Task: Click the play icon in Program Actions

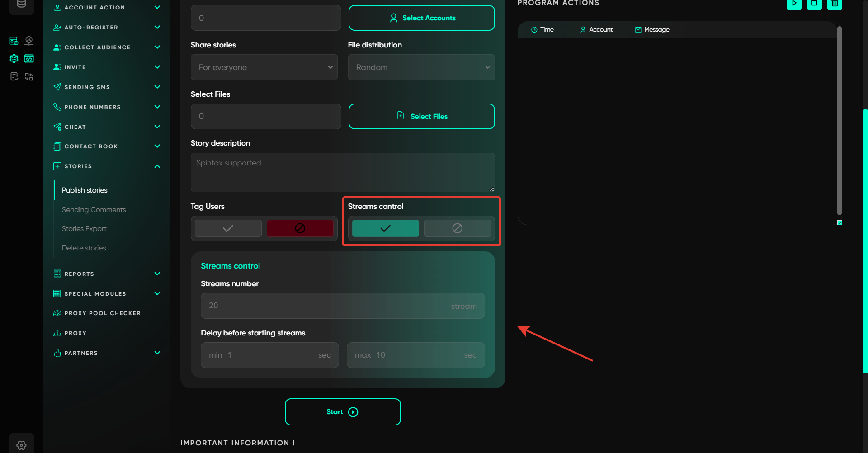Action: coord(794,4)
